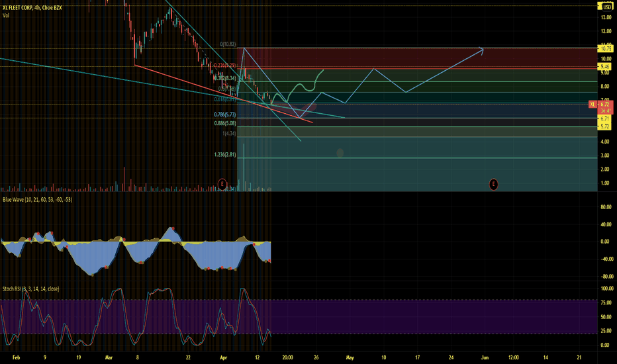Click the Feb label on time axis

pos(16,357)
